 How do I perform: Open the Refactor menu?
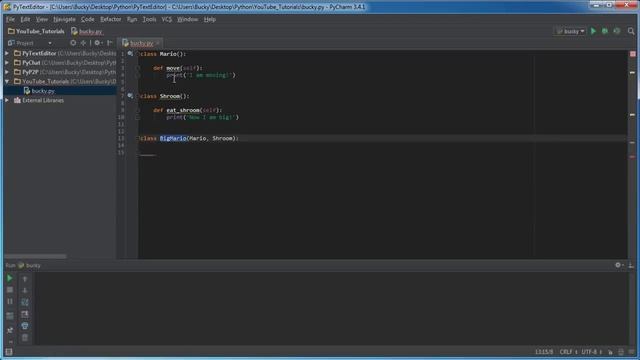pyautogui.click(x=111, y=19)
